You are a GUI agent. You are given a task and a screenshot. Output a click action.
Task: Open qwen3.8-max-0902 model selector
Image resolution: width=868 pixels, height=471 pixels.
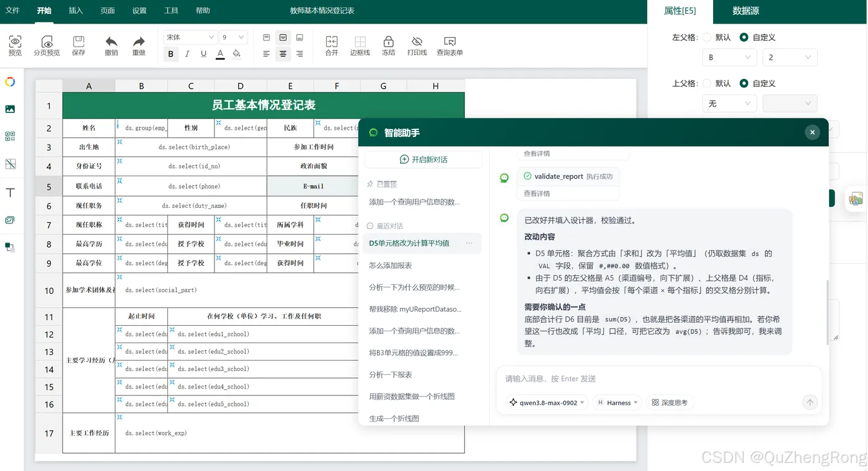pyautogui.click(x=546, y=403)
